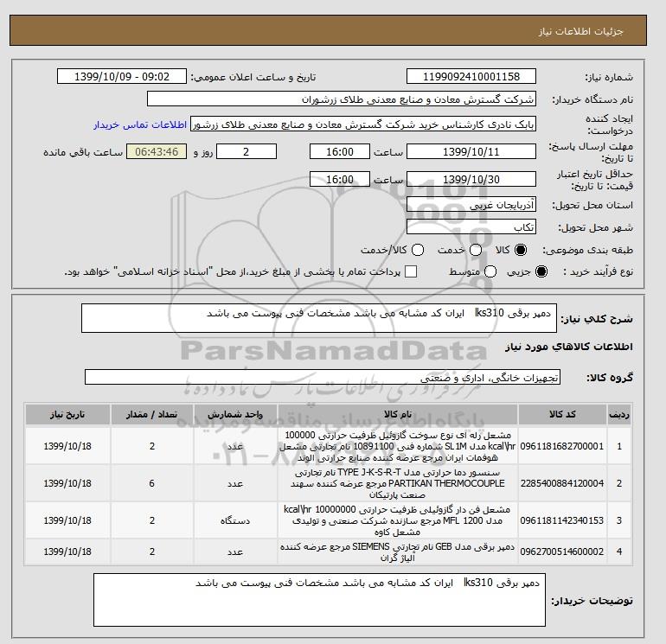Screen dimensions: 666x644
Task: Click the response deadline date 1399/10/11
Action: pyautogui.click(x=471, y=151)
